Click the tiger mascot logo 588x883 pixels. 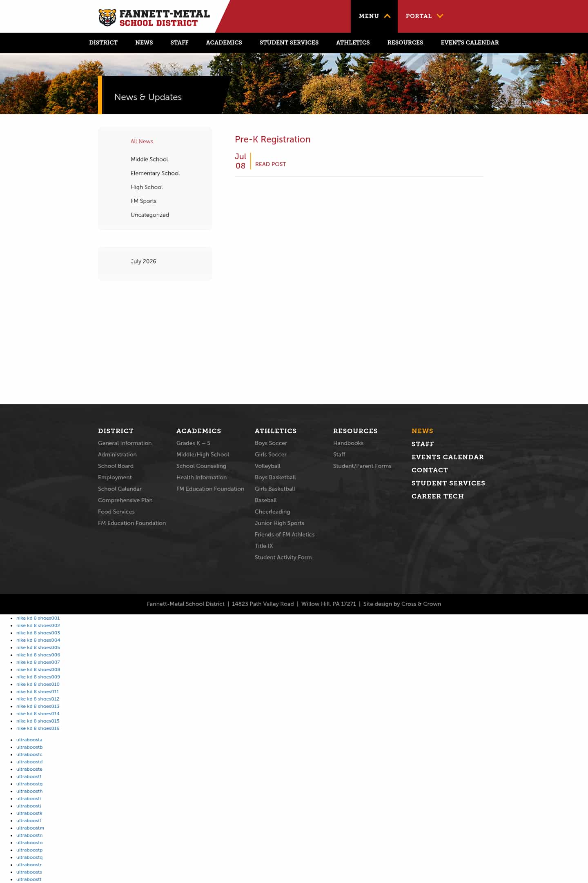pos(107,18)
